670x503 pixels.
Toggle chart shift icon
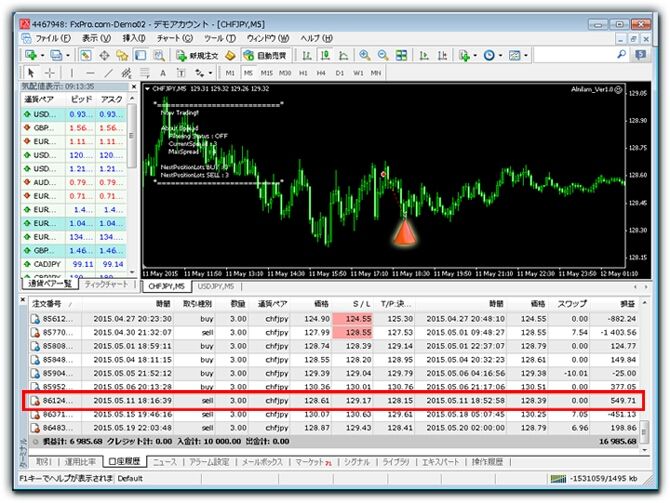tap(442, 56)
